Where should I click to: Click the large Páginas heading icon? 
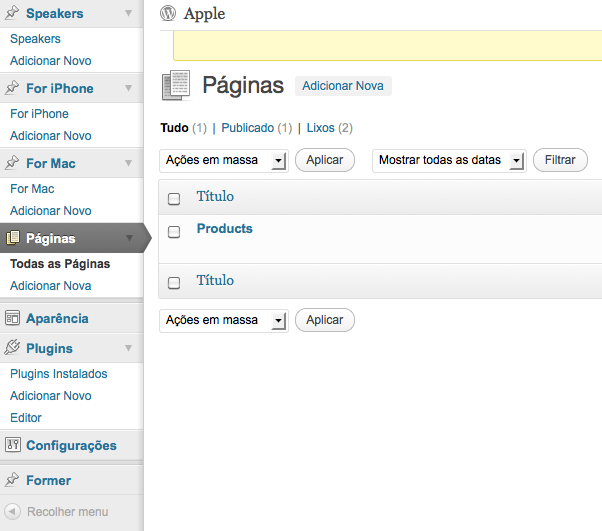(176, 85)
